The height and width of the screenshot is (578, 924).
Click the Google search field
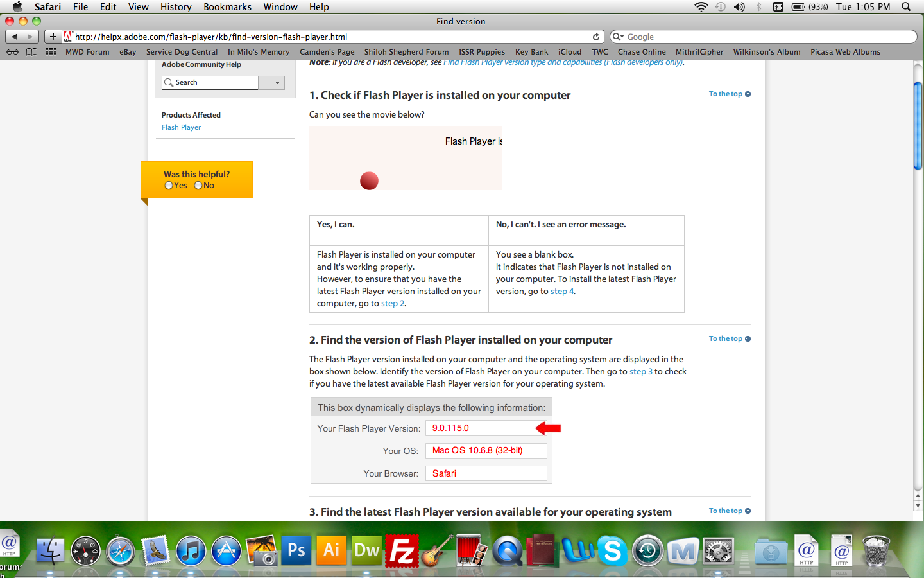[x=764, y=37]
